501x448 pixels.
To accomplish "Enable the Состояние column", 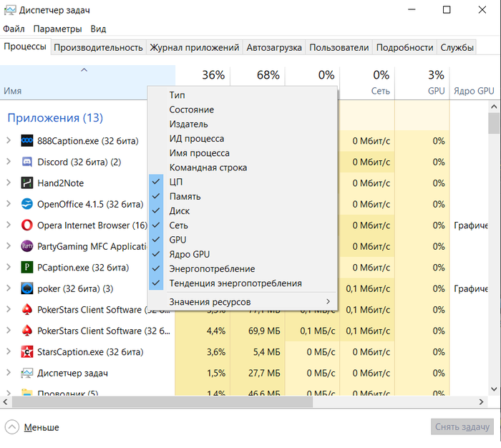I will click(x=242, y=109).
